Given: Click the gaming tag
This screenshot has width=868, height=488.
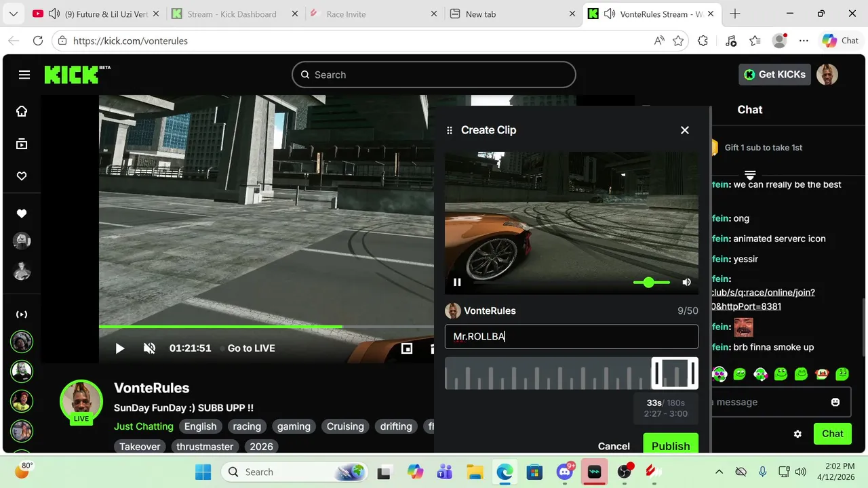Looking at the screenshot, I should [x=294, y=426].
